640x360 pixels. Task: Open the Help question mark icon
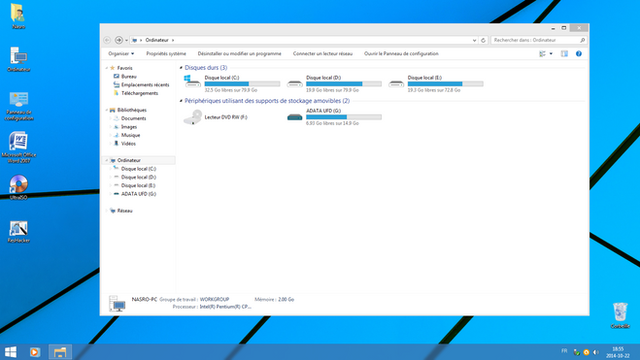point(578,54)
